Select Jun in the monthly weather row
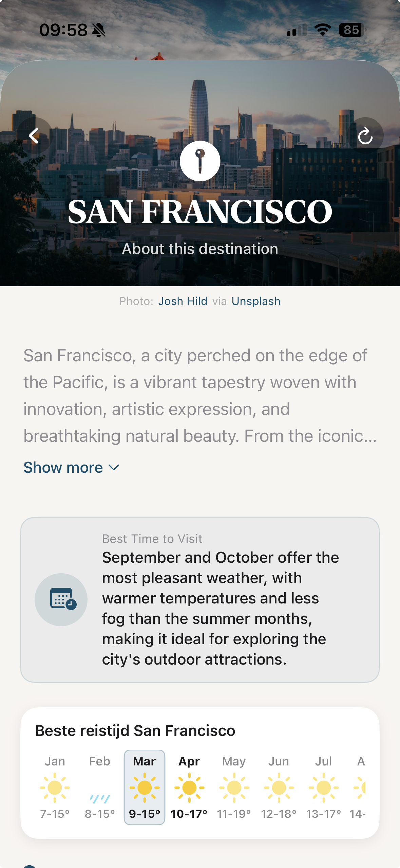The width and height of the screenshot is (400, 868). 279,787
